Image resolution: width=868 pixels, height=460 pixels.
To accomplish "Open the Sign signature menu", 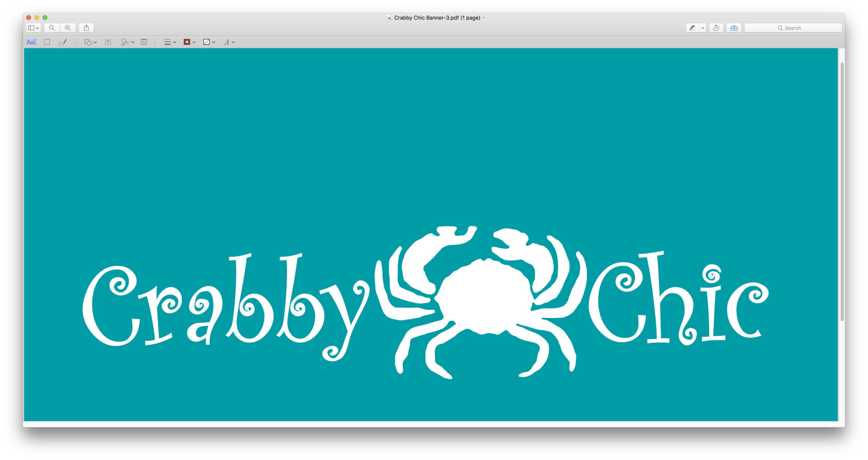I will point(127,42).
